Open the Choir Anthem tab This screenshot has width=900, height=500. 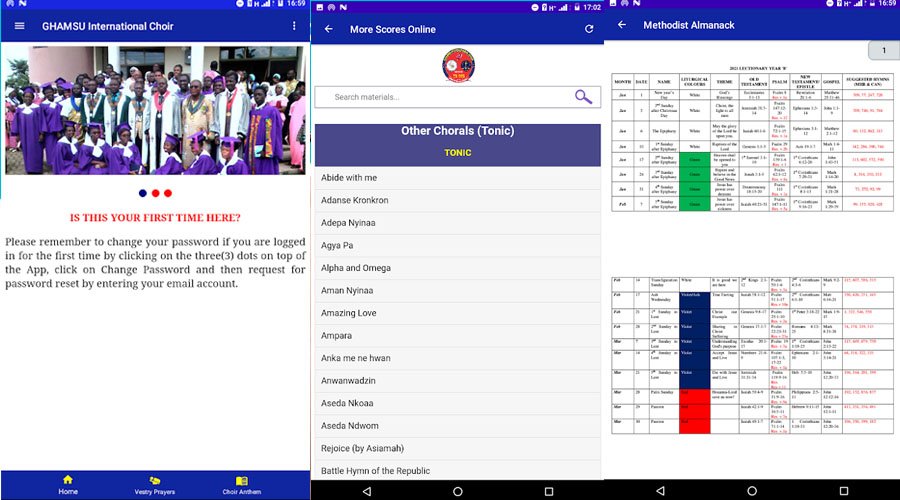(x=242, y=485)
